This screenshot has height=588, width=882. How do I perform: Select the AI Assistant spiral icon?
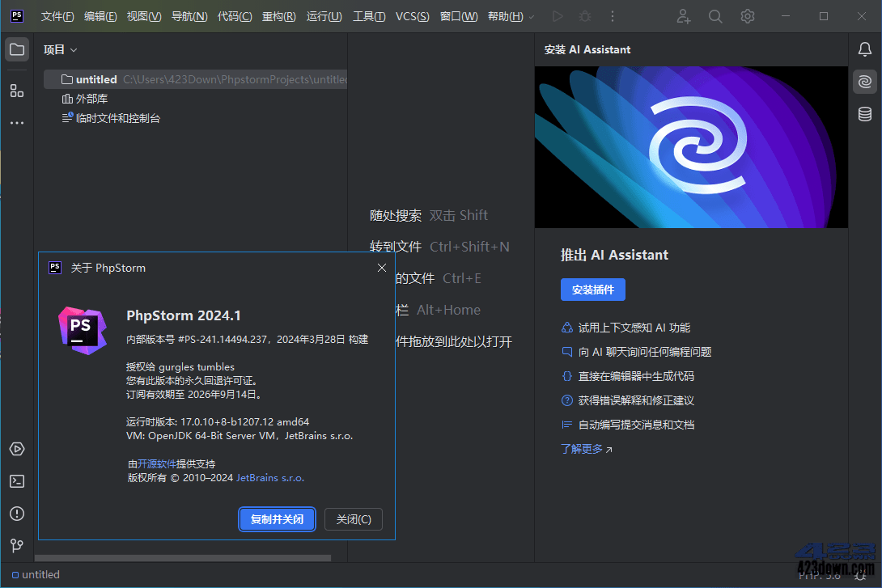(x=864, y=81)
